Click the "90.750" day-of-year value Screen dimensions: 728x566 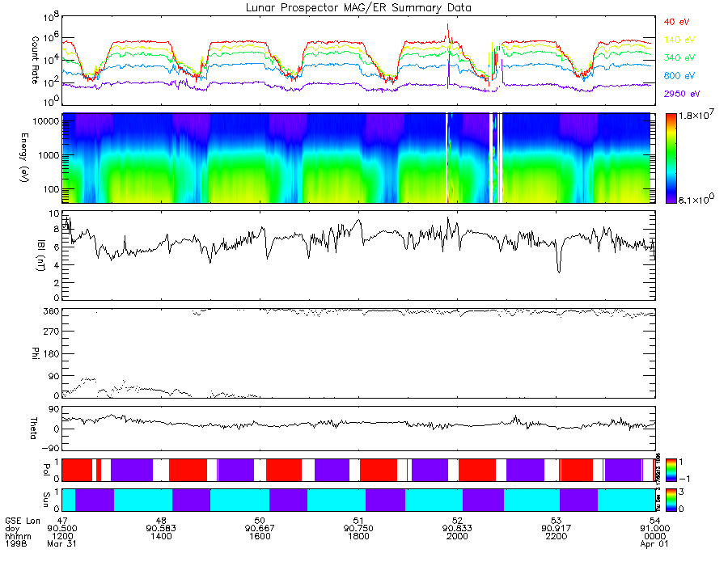358,529
